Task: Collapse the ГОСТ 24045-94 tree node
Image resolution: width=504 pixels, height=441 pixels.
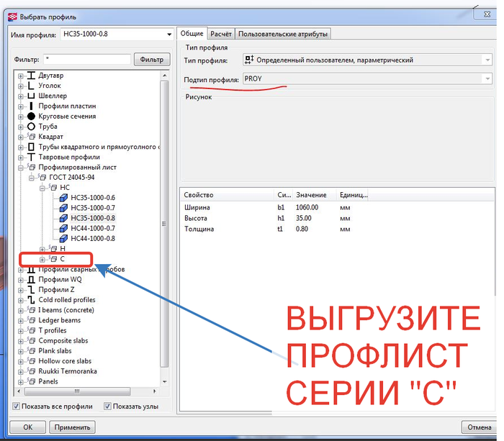Action: 32,177
